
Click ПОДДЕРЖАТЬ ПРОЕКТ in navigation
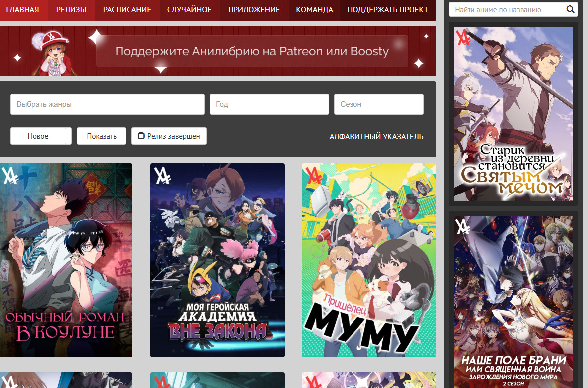(x=388, y=10)
